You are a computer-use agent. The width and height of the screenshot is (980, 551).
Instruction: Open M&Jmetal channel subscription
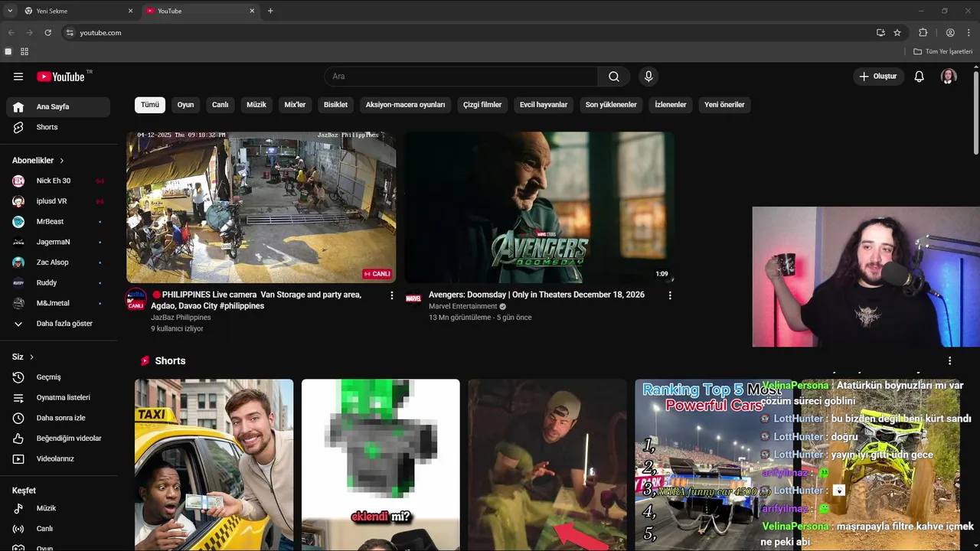(58, 303)
